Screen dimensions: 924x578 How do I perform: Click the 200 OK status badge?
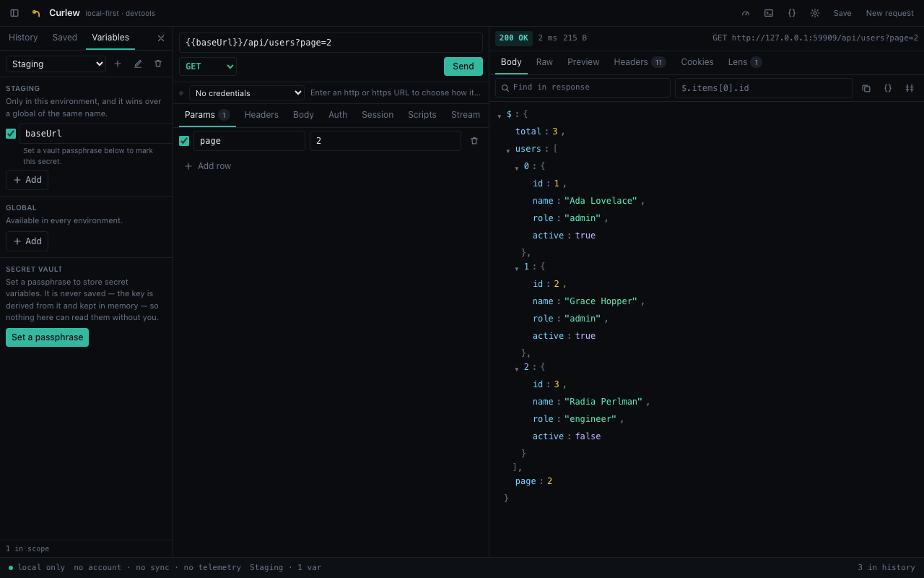[x=514, y=38]
